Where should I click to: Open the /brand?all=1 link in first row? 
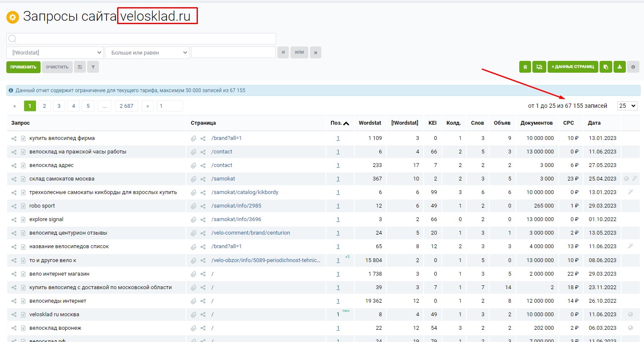pyautogui.click(x=227, y=138)
